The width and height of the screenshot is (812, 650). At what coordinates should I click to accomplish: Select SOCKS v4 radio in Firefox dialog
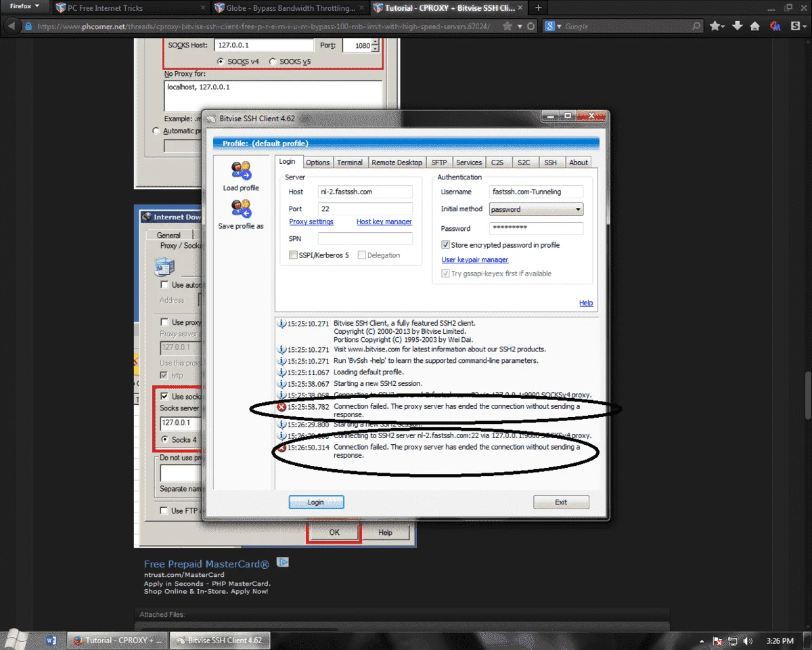pos(221,62)
